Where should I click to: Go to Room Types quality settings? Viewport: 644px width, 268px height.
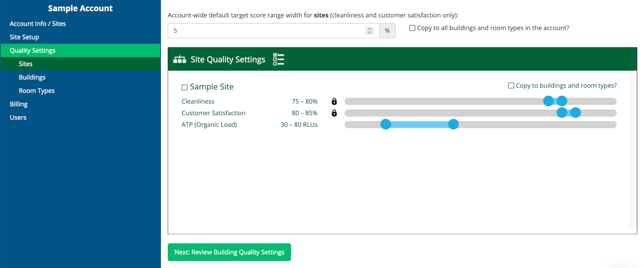tap(37, 91)
